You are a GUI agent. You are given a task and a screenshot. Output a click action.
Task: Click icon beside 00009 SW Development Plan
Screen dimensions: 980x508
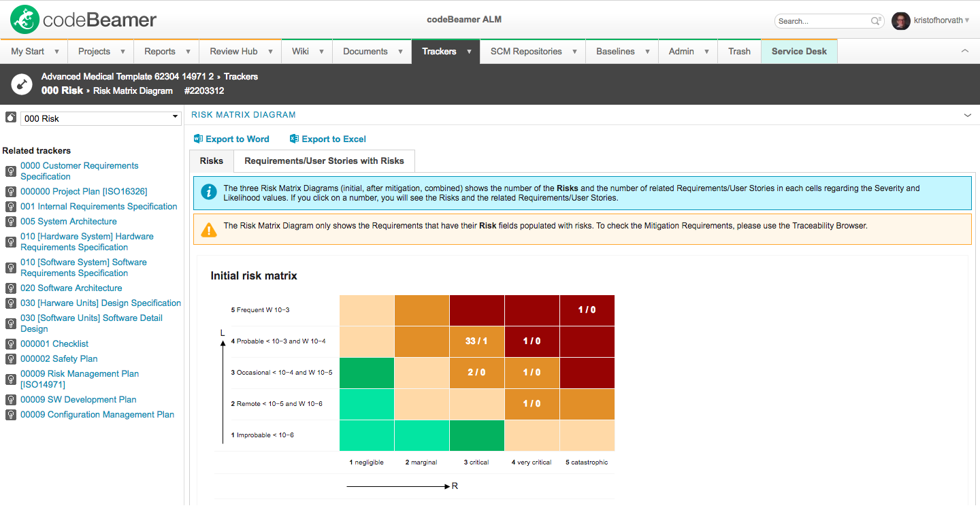tap(10, 400)
